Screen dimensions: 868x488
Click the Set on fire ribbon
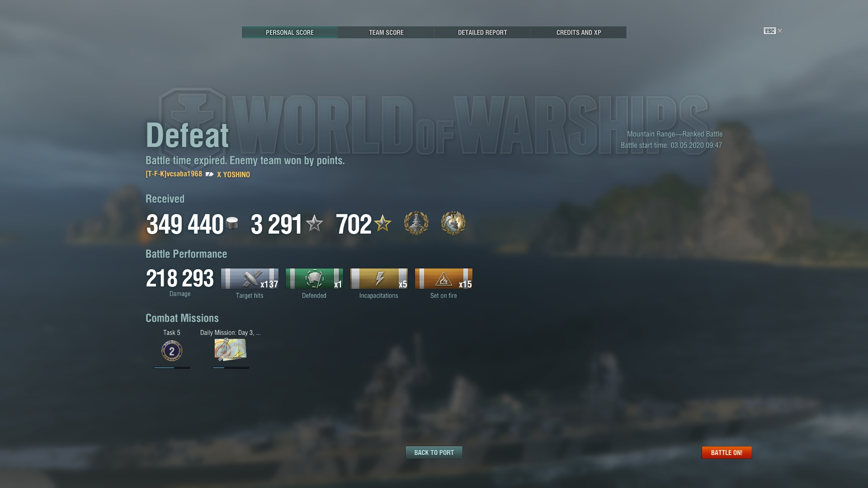pyautogui.click(x=443, y=278)
